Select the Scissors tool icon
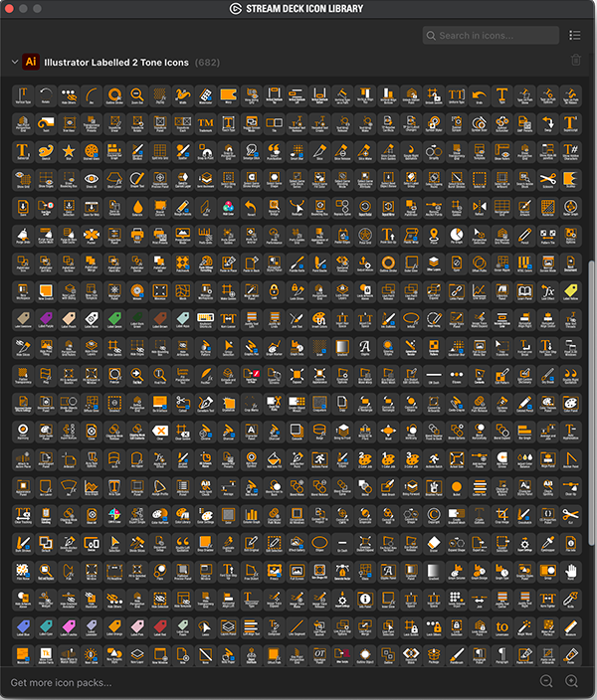 (x=547, y=180)
